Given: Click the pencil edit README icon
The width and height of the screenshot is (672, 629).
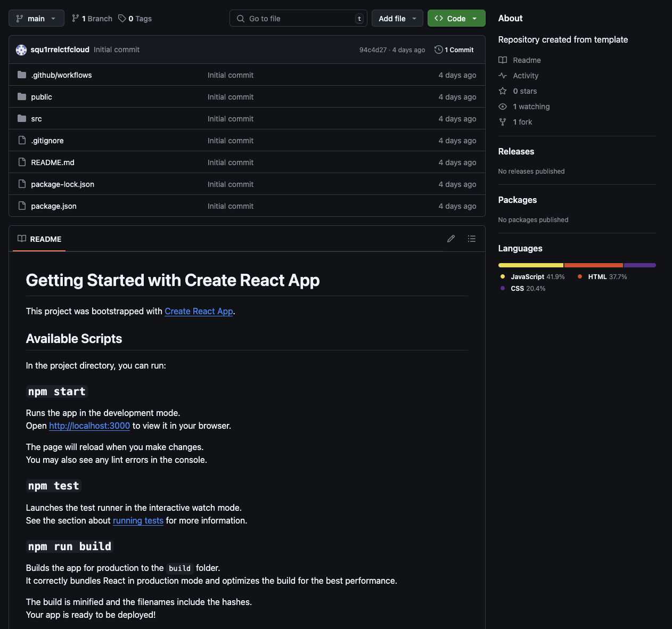Looking at the screenshot, I should (451, 239).
